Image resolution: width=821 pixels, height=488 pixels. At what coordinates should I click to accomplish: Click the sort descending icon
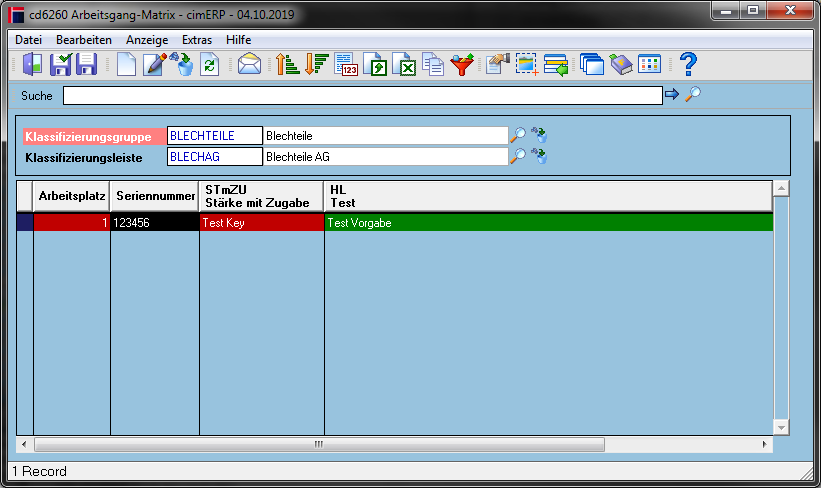coord(316,64)
